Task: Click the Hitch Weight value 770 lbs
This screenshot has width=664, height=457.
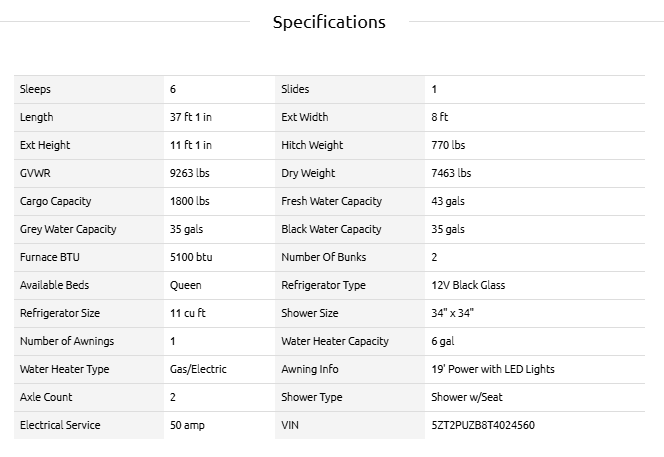Action: point(448,145)
